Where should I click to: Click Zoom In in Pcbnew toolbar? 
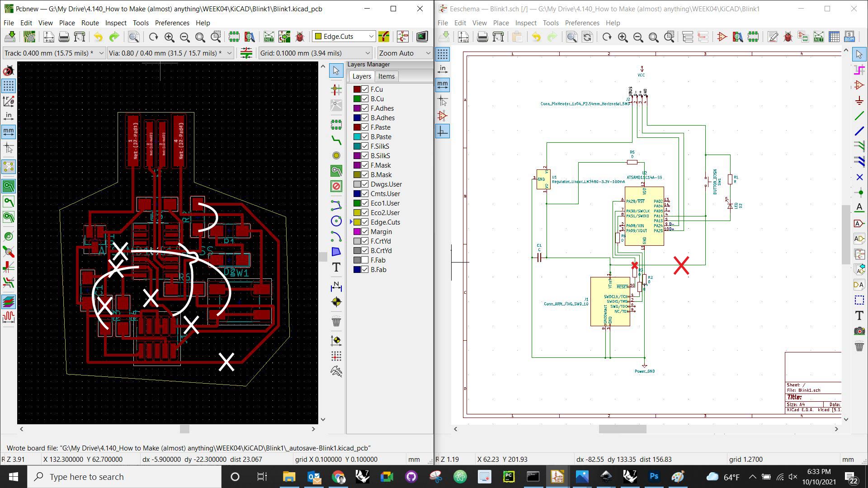170,37
